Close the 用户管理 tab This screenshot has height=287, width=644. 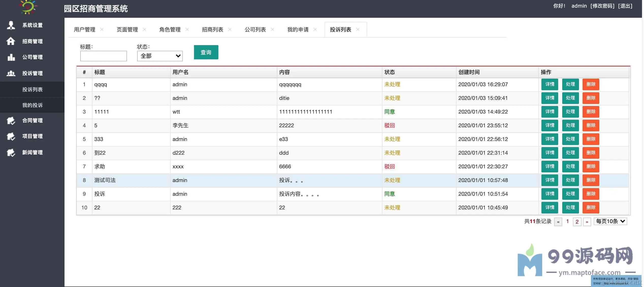click(x=102, y=29)
